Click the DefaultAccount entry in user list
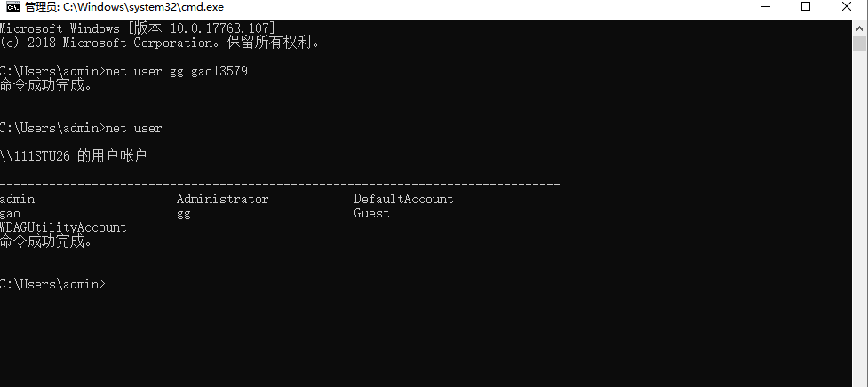868x387 pixels. (403, 199)
